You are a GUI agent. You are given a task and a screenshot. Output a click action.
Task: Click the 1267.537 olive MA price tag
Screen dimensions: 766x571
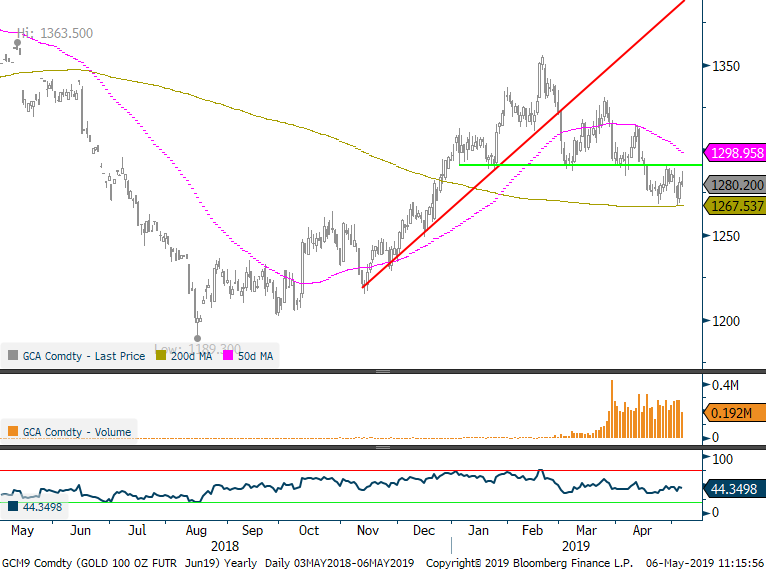coord(736,206)
